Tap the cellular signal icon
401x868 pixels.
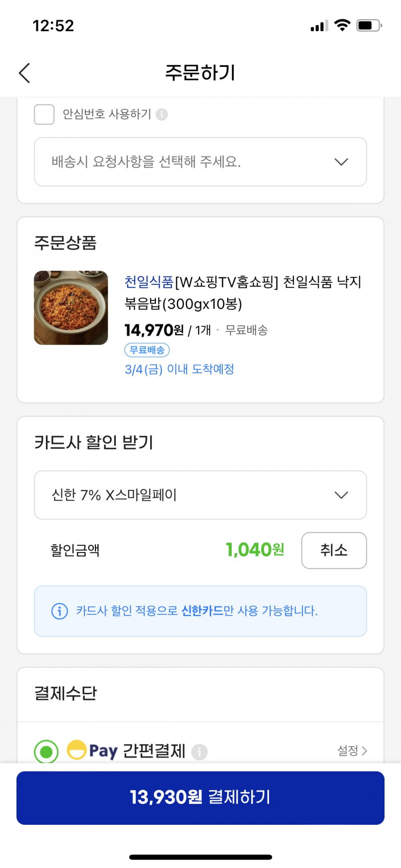(319, 26)
